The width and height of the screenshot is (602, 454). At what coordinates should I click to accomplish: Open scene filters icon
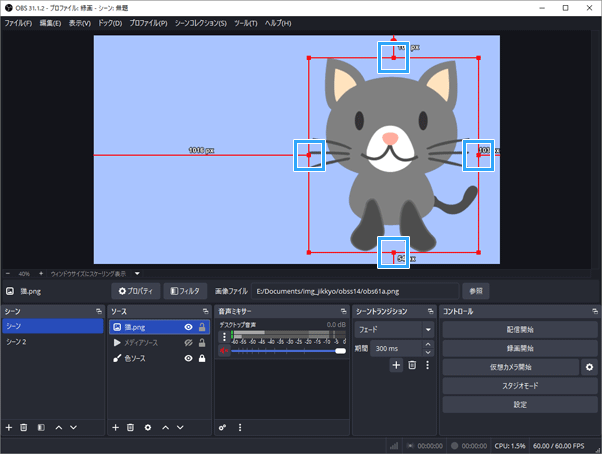(41, 427)
